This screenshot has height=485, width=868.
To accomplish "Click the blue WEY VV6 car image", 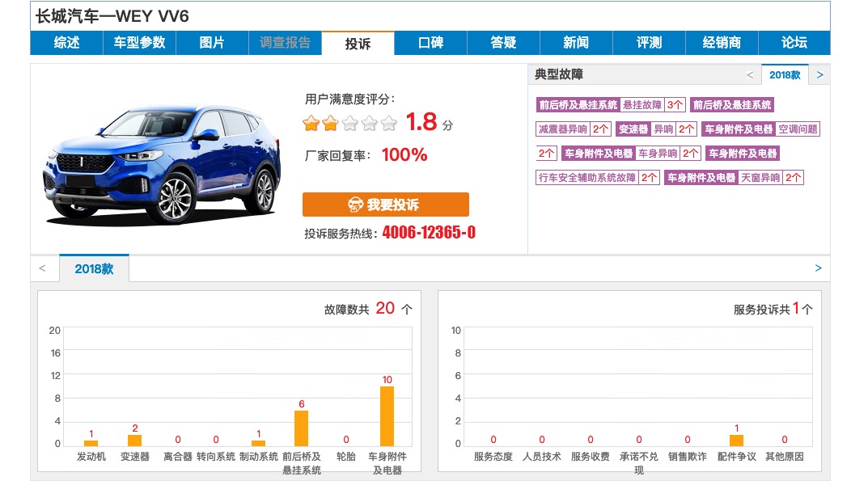I will tap(162, 166).
